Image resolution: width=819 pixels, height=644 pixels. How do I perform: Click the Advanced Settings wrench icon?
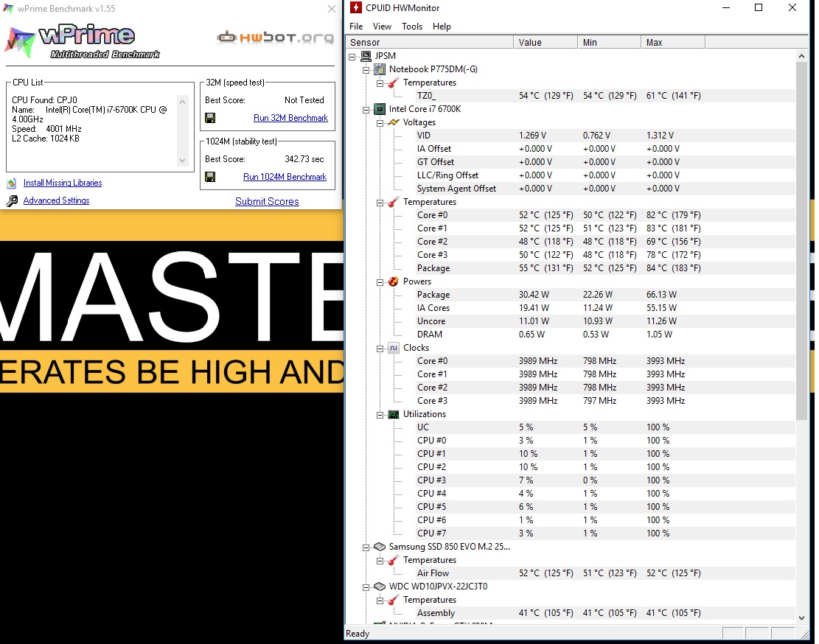[x=12, y=201]
